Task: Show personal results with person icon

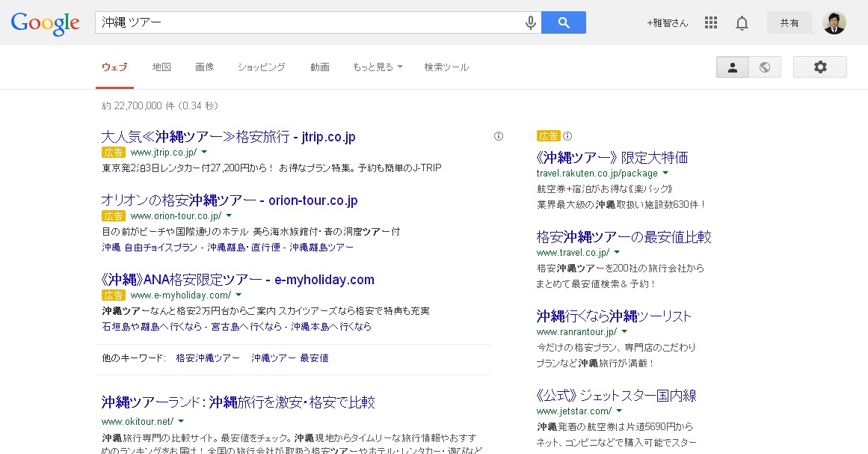Action: [733, 67]
